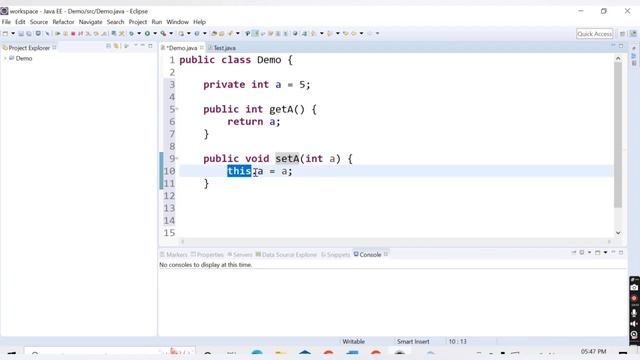Click the 'private int a = 5;' line
This screenshot has height=360, width=640.
[257, 84]
